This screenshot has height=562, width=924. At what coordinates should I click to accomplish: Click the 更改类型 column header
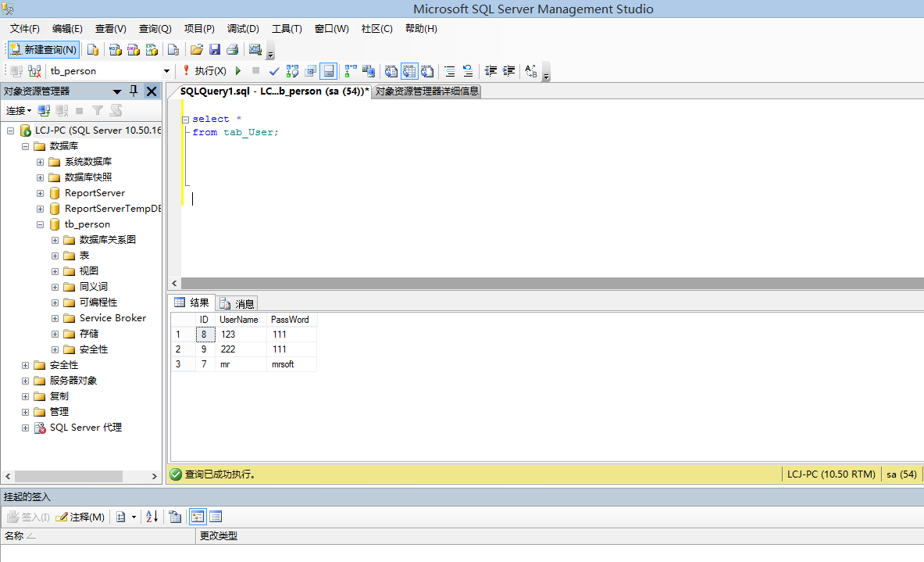(219, 535)
